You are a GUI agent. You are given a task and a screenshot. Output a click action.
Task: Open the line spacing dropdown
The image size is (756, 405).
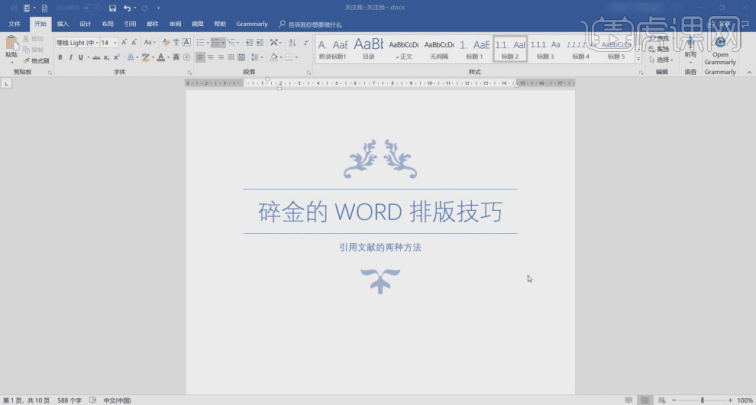point(256,57)
